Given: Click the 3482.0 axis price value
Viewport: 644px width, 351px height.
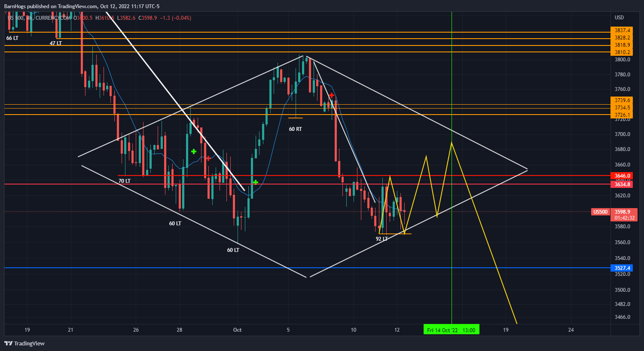Looking at the screenshot, I should [x=623, y=304].
